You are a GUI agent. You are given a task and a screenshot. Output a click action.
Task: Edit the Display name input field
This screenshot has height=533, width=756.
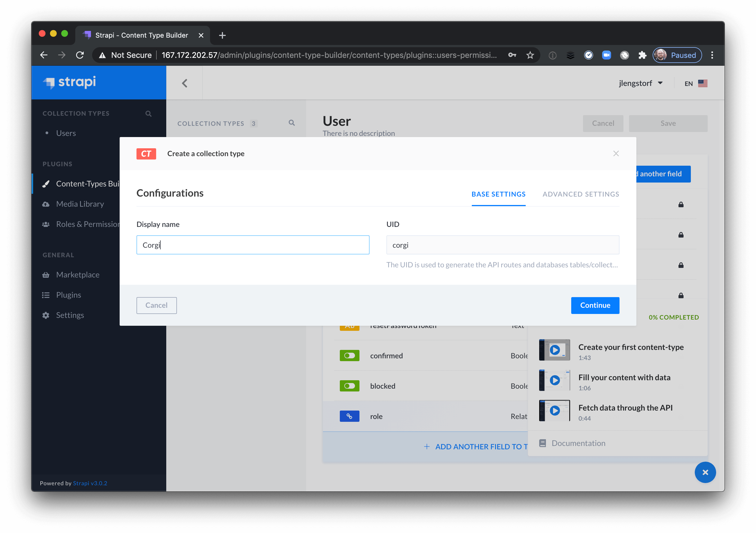coord(252,245)
